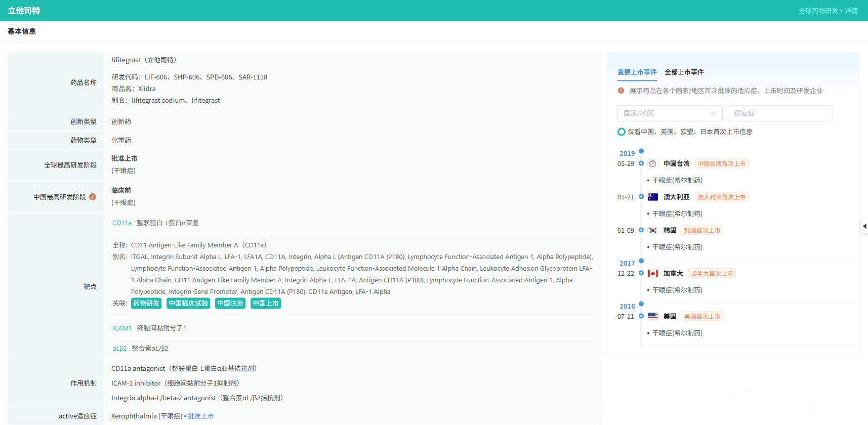Click the 加拿大首次上市 tag
The image size is (868, 425).
(x=712, y=273)
